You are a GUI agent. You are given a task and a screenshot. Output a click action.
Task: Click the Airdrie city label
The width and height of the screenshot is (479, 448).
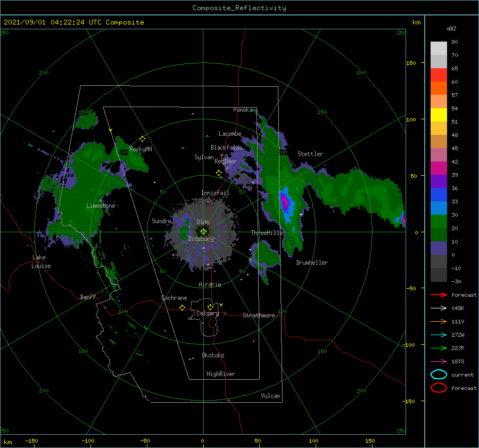(210, 284)
